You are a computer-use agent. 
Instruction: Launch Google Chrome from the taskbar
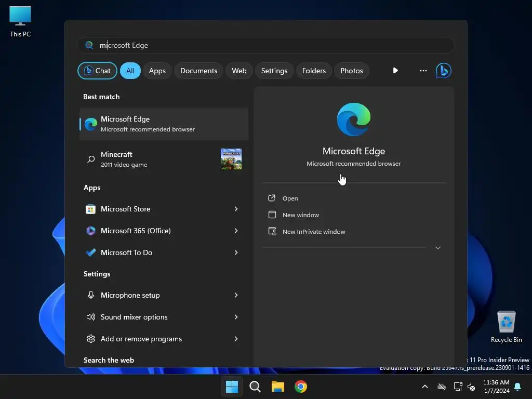[301, 387]
